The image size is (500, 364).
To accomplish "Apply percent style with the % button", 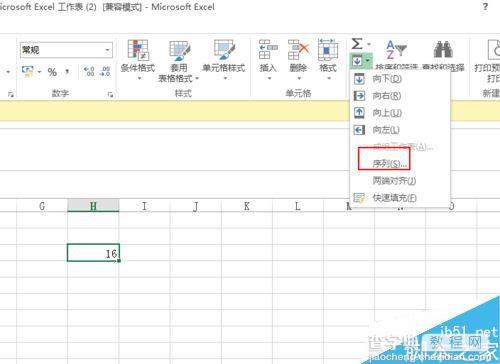I will 52,72.
